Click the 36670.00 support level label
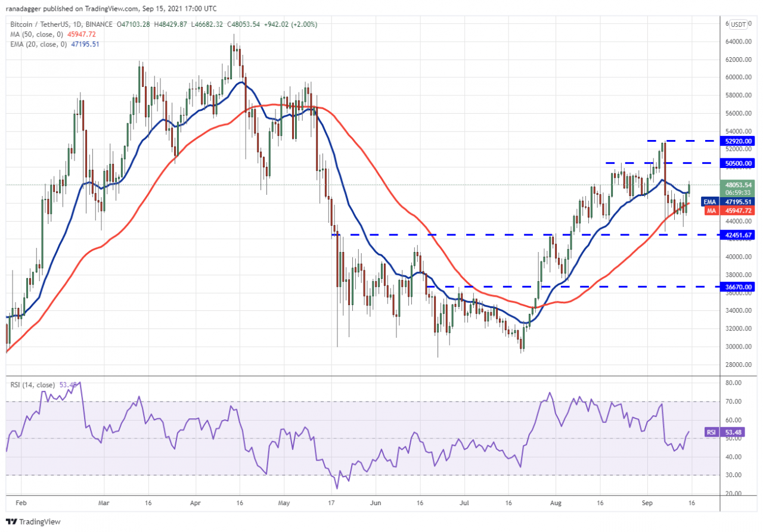The width and height of the screenshot is (763, 532). pyautogui.click(x=738, y=287)
